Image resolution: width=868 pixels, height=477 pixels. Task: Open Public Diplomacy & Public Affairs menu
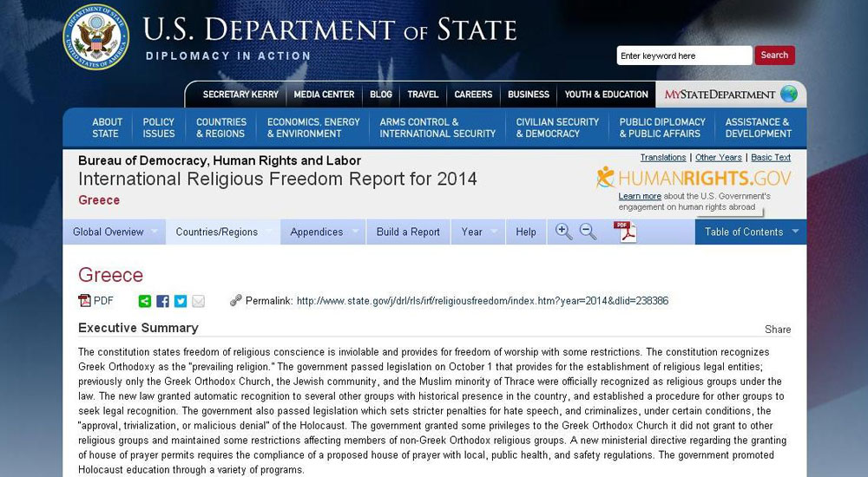662,127
